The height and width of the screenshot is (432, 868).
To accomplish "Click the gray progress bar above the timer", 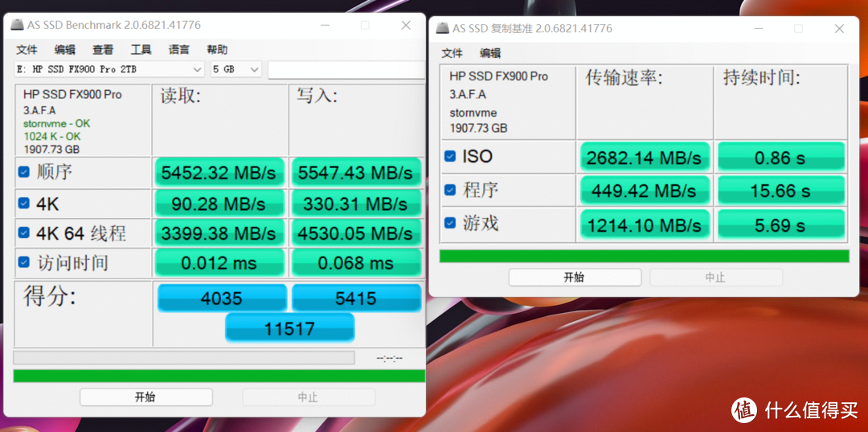I will click(x=184, y=358).
